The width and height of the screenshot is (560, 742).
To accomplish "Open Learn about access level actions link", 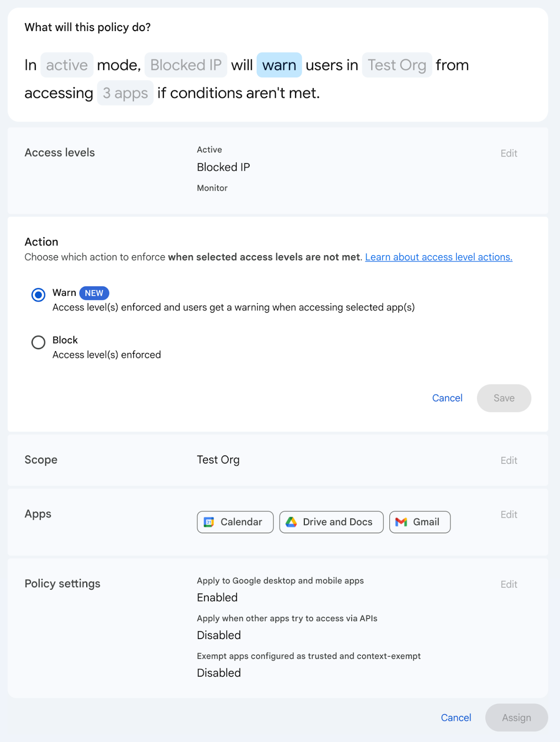I will [x=438, y=257].
